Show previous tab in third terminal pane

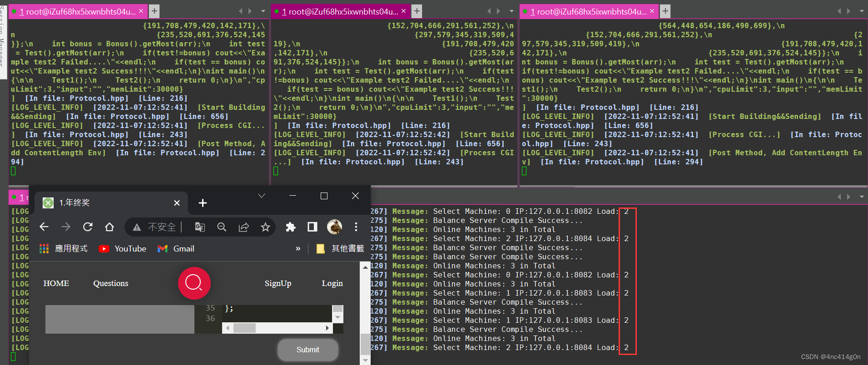839,11
